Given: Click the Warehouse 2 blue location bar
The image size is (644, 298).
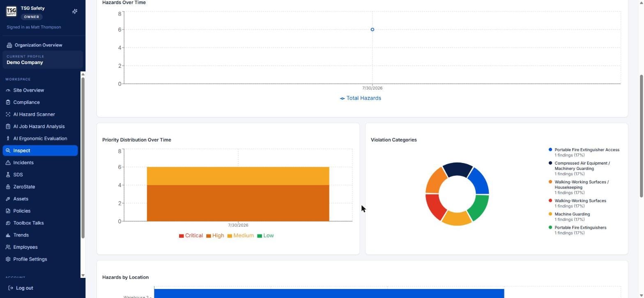Looking at the screenshot, I should point(329,293).
